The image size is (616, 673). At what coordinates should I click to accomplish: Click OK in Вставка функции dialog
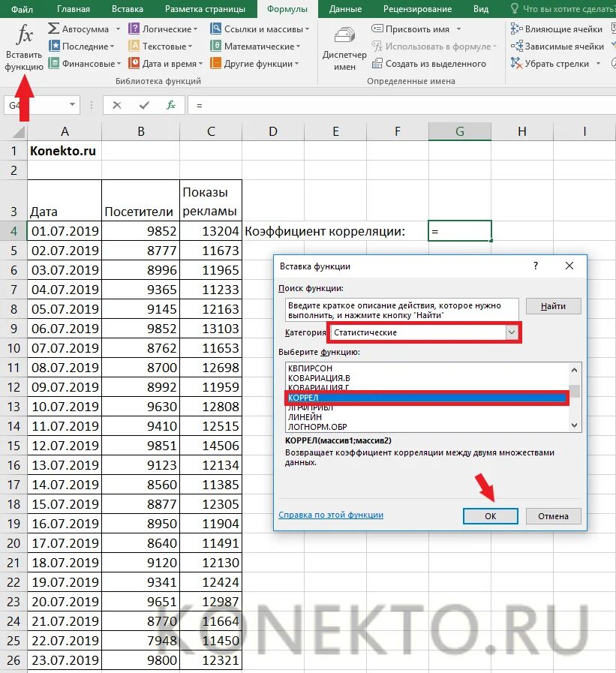pyautogui.click(x=490, y=516)
